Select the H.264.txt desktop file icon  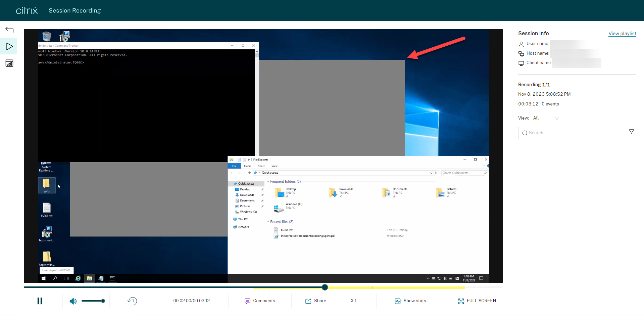(x=47, y=210)
